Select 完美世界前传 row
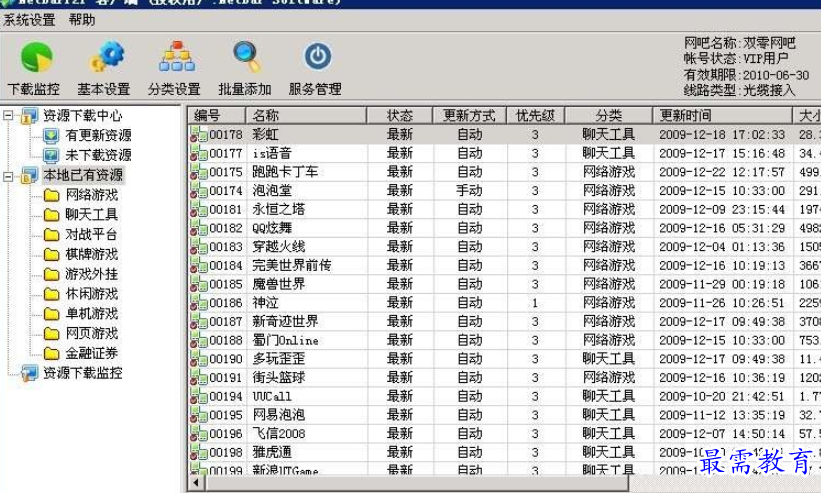The image size is (821, 493). [x=505, y=265]
